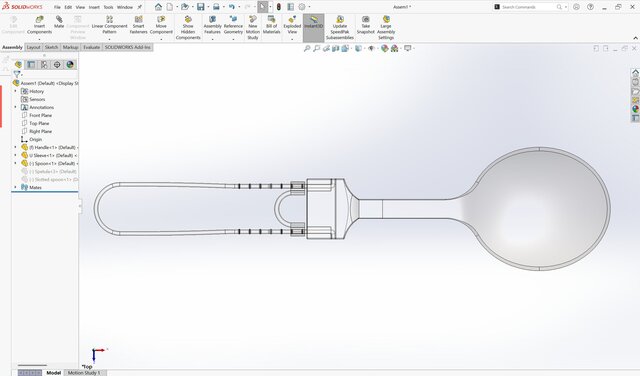The image size is (640, 376).
Task: Select the Top Plane item
Action: point(39,123)
